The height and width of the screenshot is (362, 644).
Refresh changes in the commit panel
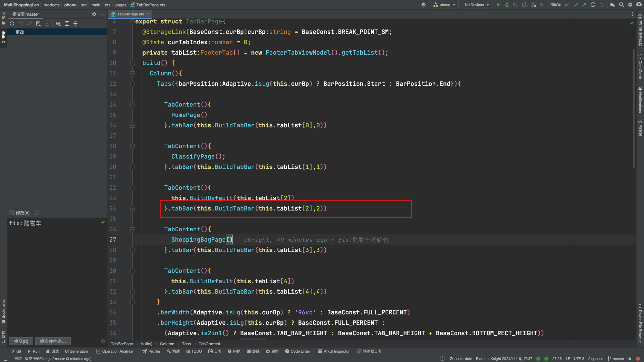[12, 23]
